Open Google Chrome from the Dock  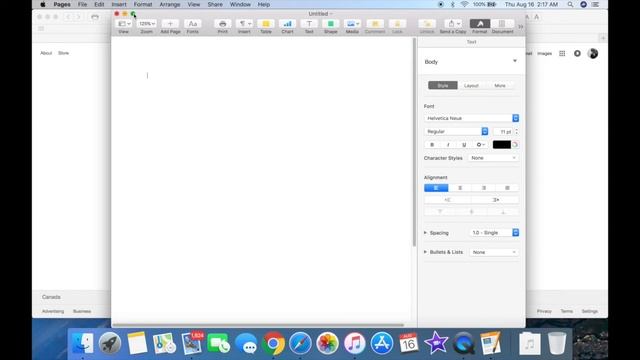click(273, 343)
